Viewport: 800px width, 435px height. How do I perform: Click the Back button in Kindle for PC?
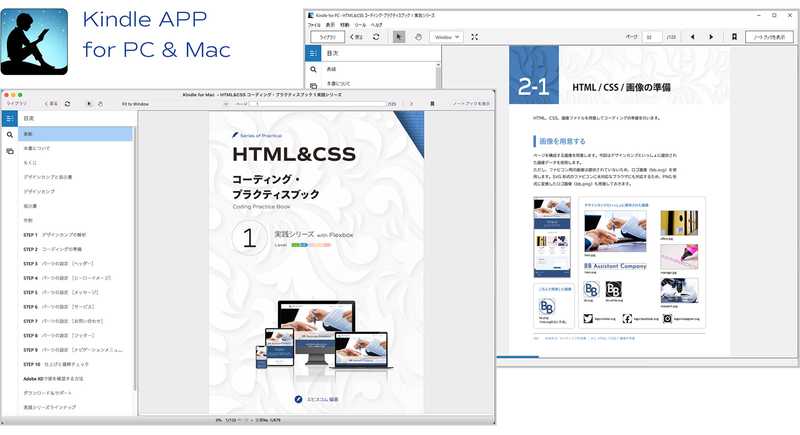coord(357,37)
